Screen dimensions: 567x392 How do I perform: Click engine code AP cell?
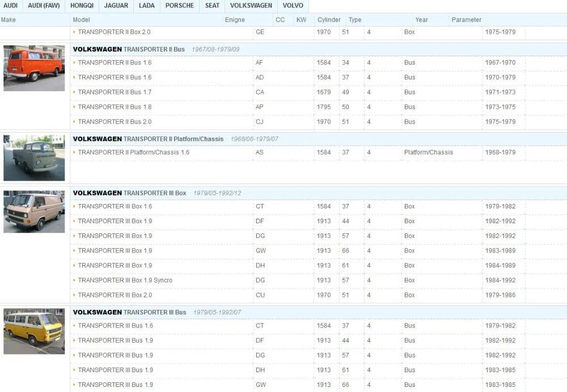coord(260,107)
